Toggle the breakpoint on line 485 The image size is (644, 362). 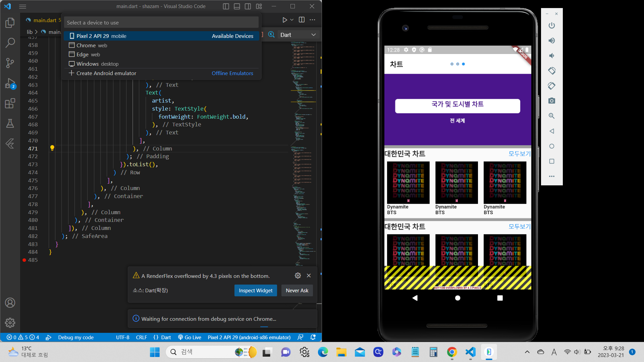coord(24,260)
